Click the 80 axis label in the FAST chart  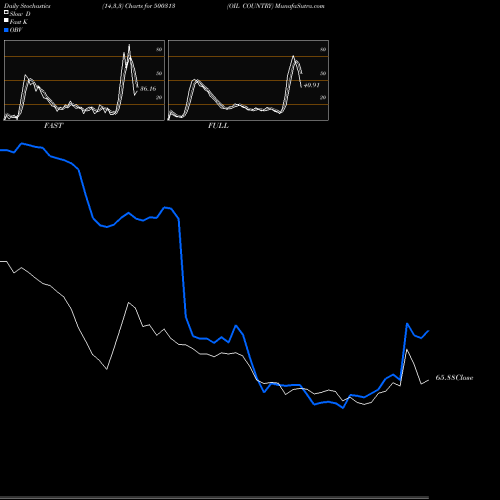click(x=159, y=49)
